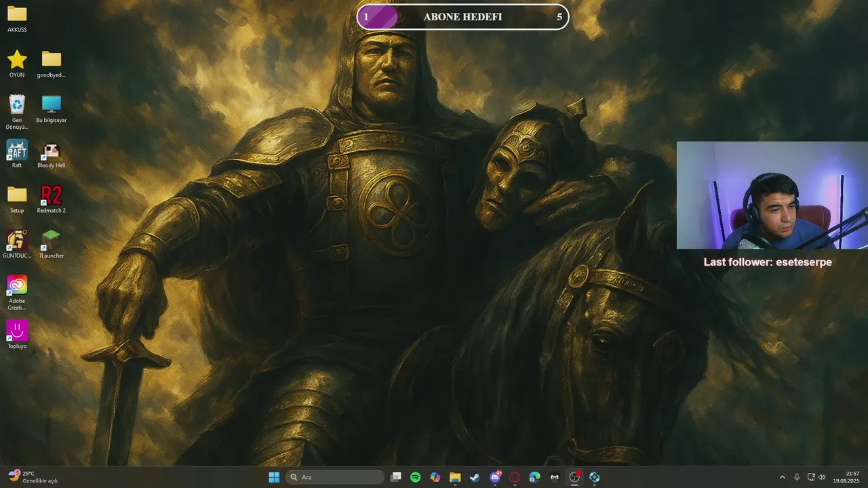Open the black M-logo taskbar app
This screenshot has height=488, width=868.
(x=555, y=477)
